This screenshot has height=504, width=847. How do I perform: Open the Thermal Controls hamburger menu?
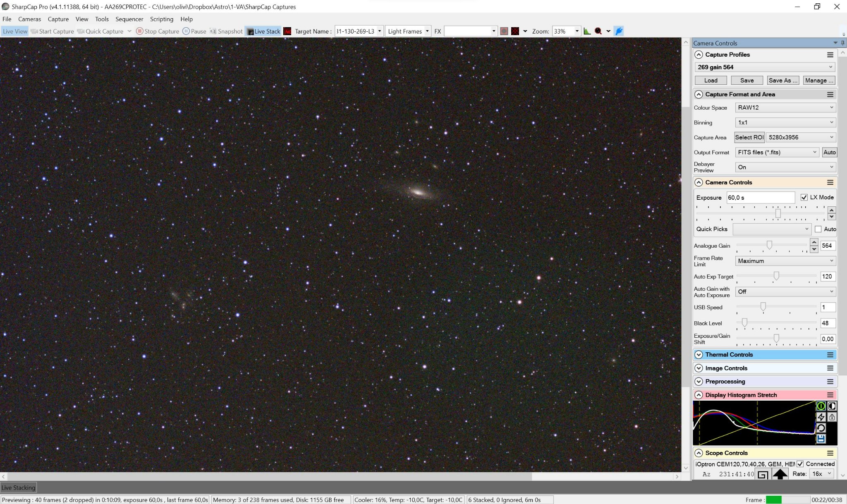tap(830, 355)
